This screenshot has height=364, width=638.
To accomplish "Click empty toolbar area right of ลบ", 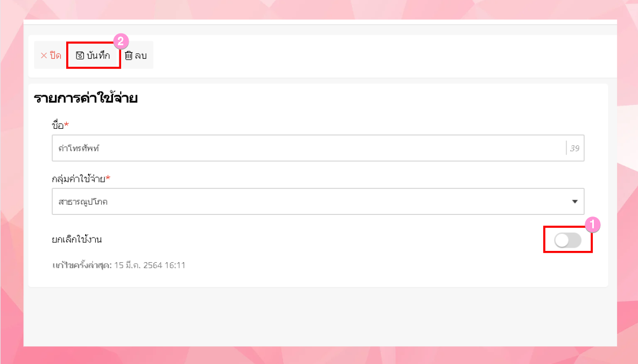I will pyautogui.click(x=377, y=55).
